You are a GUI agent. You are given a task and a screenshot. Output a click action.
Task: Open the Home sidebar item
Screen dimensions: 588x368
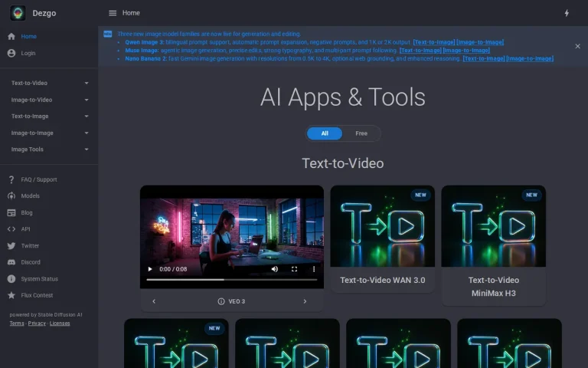(49, 37)
